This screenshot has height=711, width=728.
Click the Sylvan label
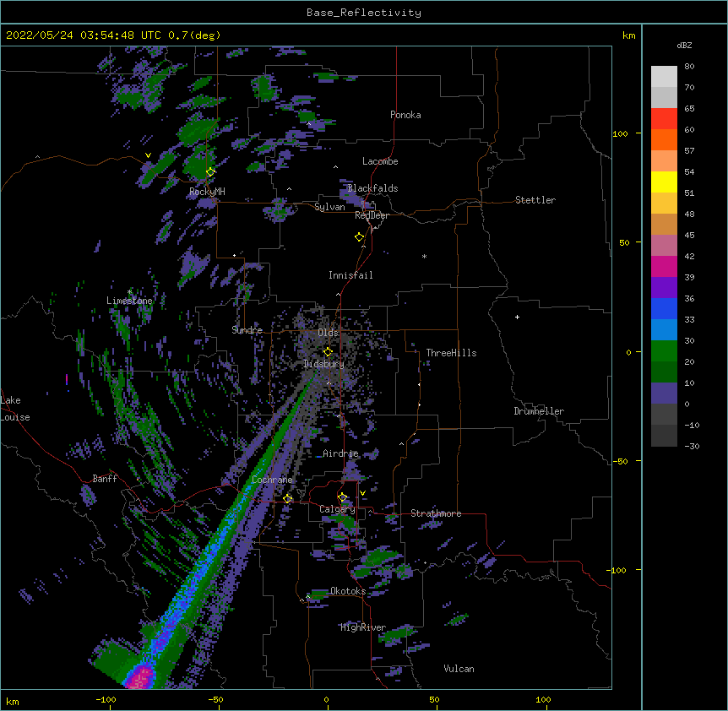(x=329, y=207)
